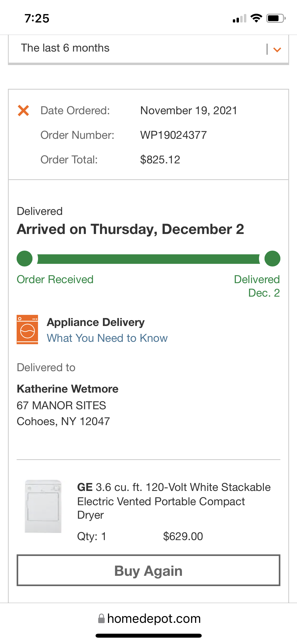Open the GE 3.6 cu. ft. dryer product title

pyautogui.click(x=174, y=501)
